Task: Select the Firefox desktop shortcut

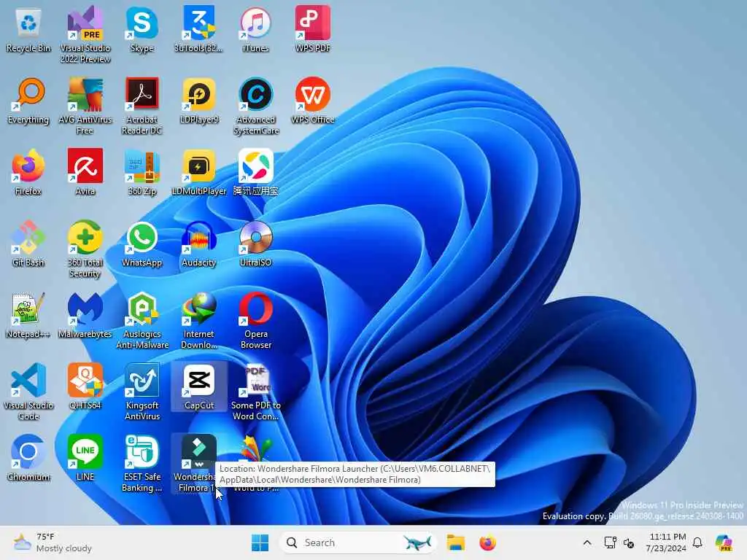Action: click(x=28, y=172)
